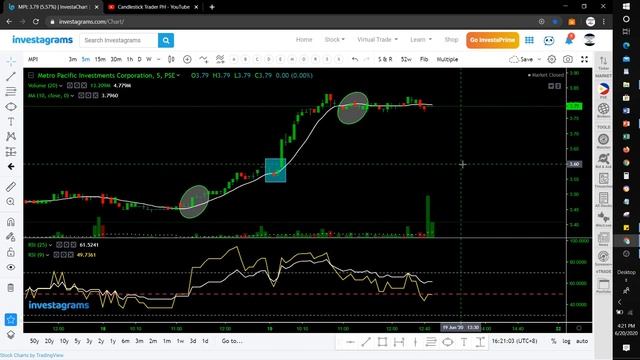Open the Learn dropdown menu
640x360 pixels.
[x=420, y=40]
